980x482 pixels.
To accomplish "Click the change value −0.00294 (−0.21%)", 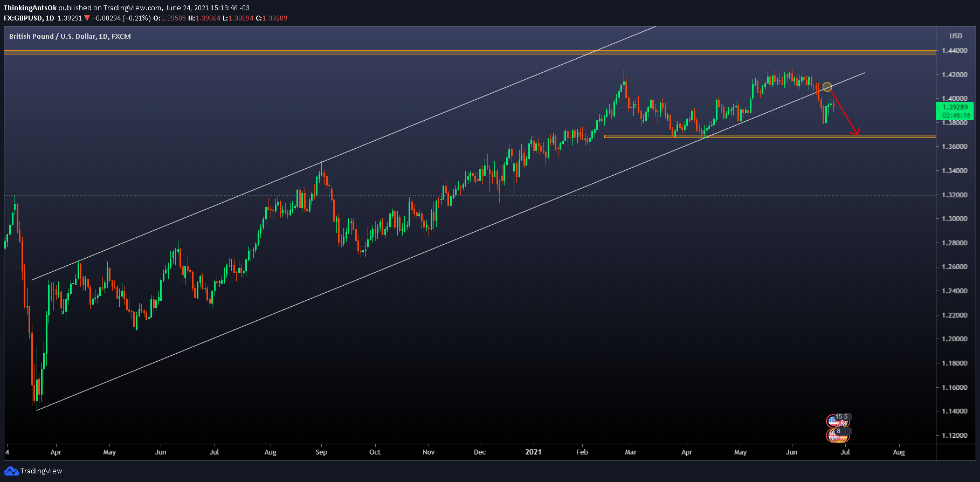I will tap(121, 18).
